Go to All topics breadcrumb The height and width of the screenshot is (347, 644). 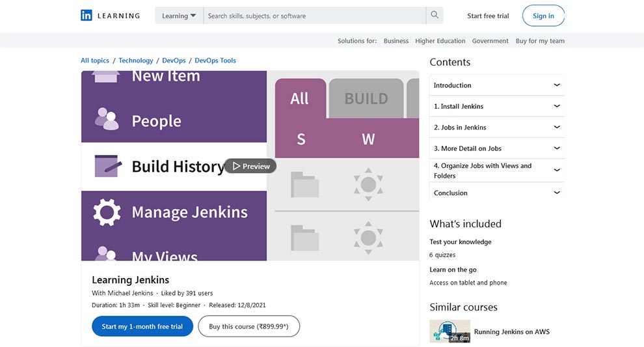point(95,61)
